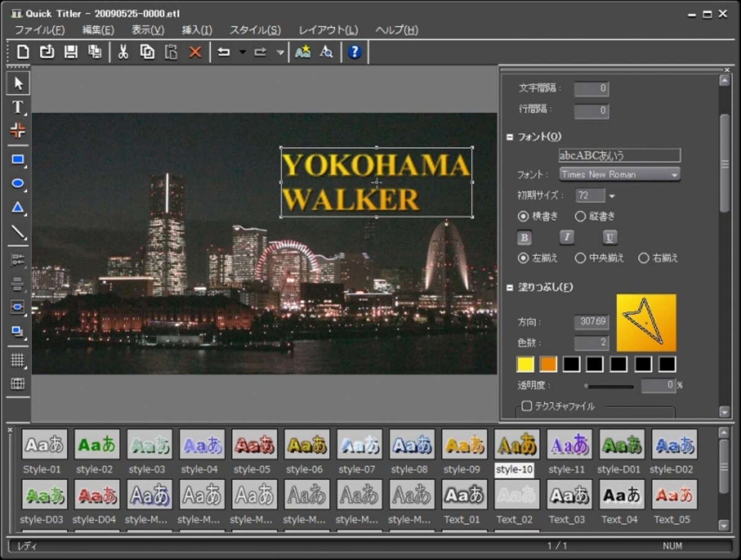Enable the テクスチャファイル checkbox
This screenshot has width=741, height=560.
(x=527, y=406)
